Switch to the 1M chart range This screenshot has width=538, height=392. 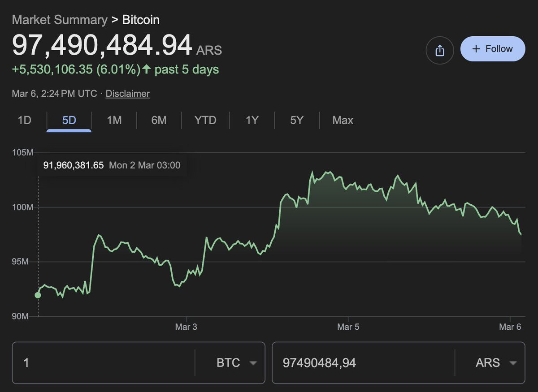(114, 120)
